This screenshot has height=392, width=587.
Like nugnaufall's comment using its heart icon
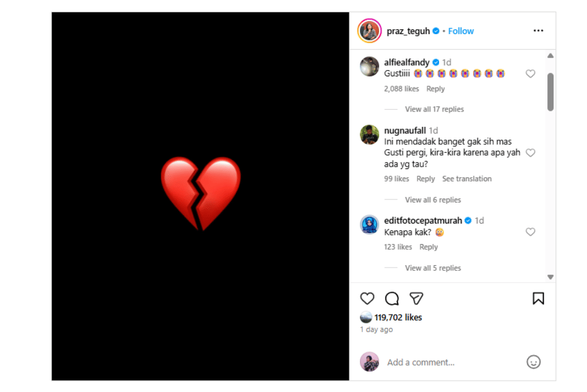(530, 153)
